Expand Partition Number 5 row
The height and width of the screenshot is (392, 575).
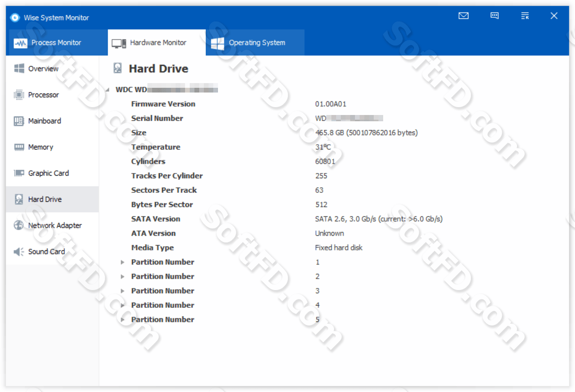(x=122, y=320)
